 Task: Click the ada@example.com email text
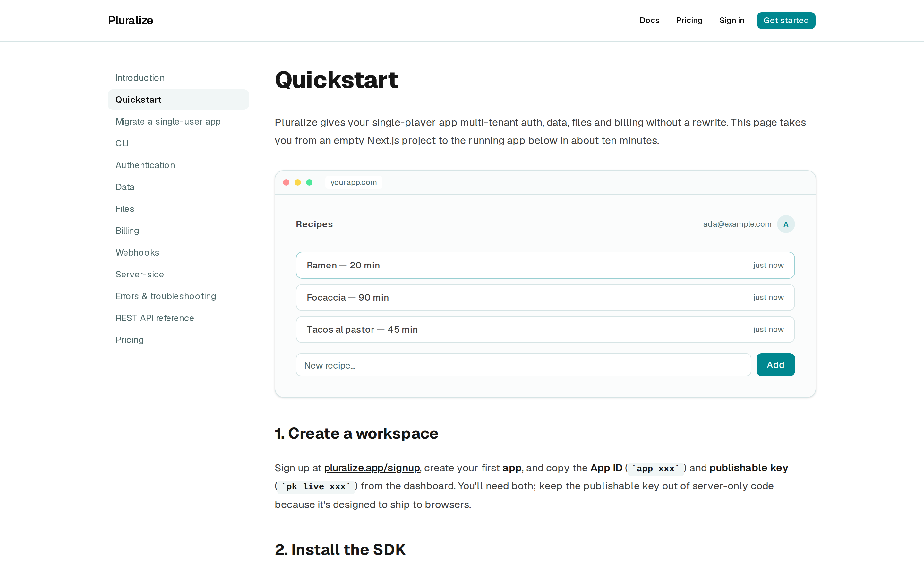[737, 224]
